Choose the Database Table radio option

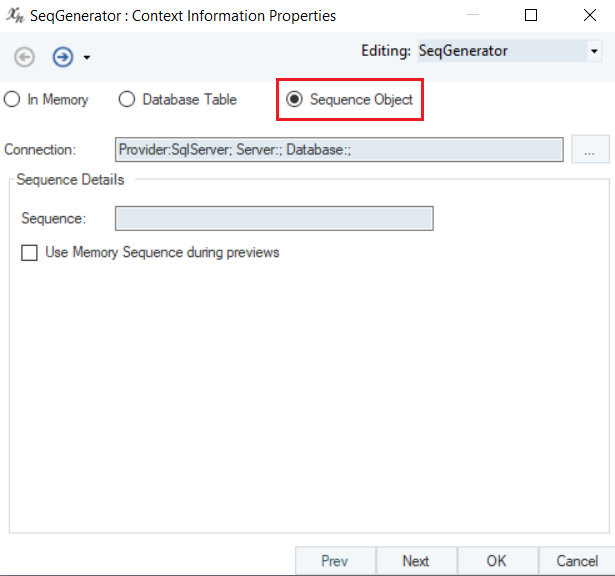tap(127, 100)
